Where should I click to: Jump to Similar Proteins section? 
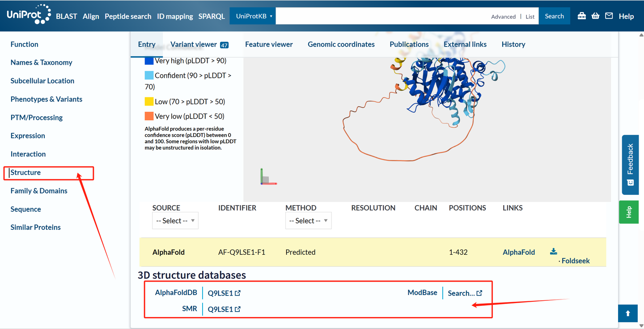(36, 228)
